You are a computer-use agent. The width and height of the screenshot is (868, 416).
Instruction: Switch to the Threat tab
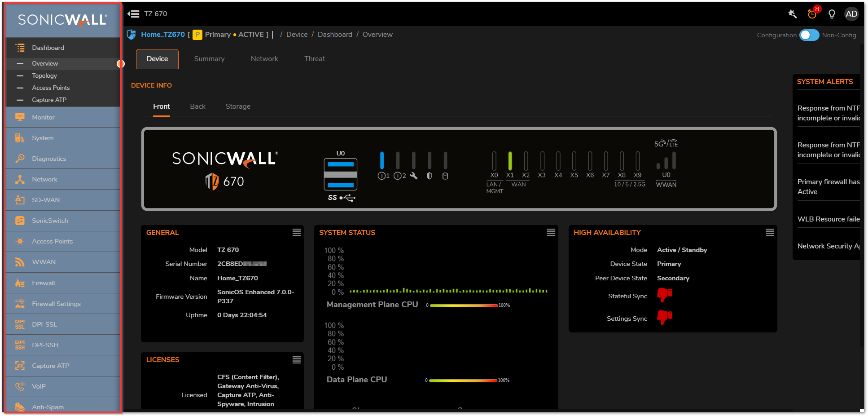[x=315, y=59]
